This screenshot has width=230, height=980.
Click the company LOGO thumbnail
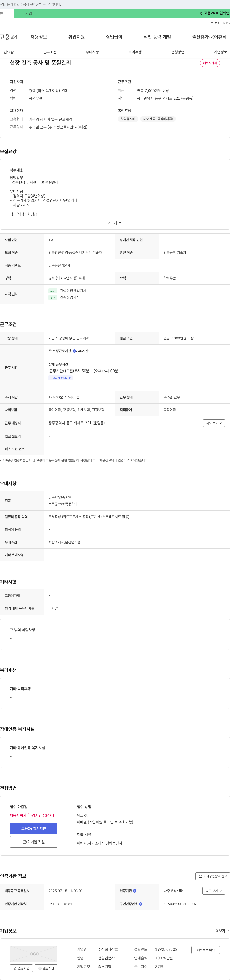[34, 954]
